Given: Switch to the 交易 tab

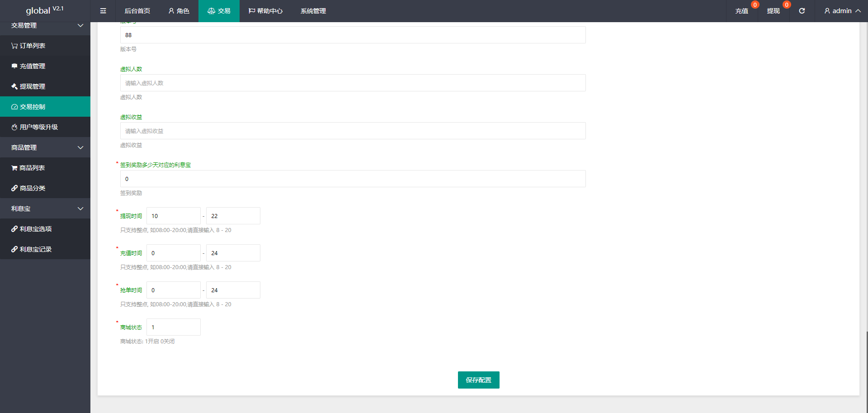Looking at the screenshot, I should coord(219,11).
